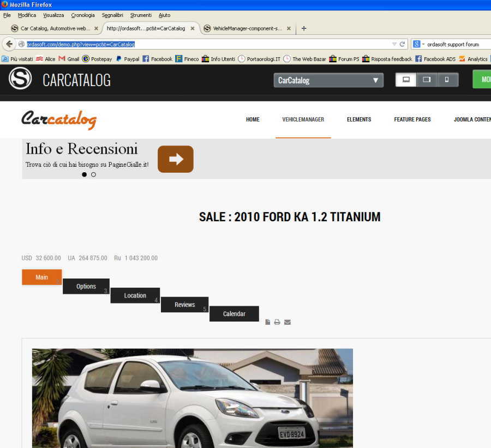Switch to desktop preview mode

pos(406,80)
